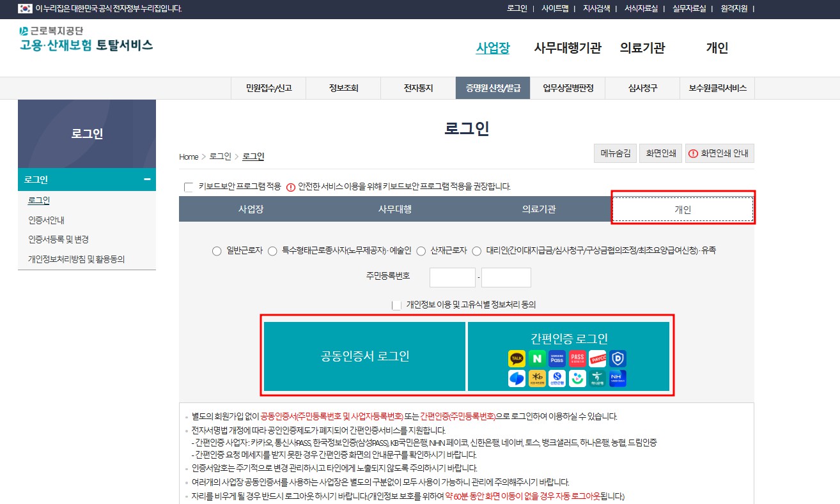Enable 키보드보안 프로그램 적용 checkbox
840x504 pixels.
pos(188,187)
